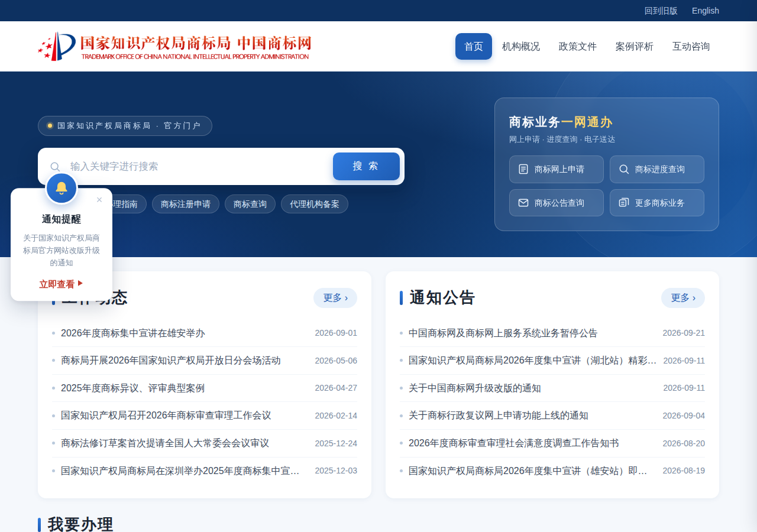
Task: Click the envelope icon beside 商标公告查询
Action: tap(523, 203)
